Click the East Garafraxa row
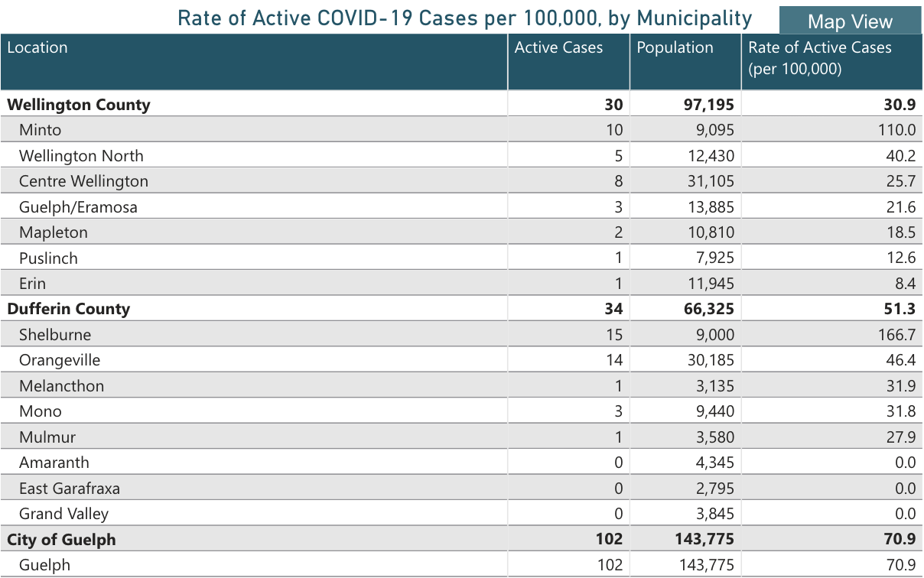 point(69,488)
